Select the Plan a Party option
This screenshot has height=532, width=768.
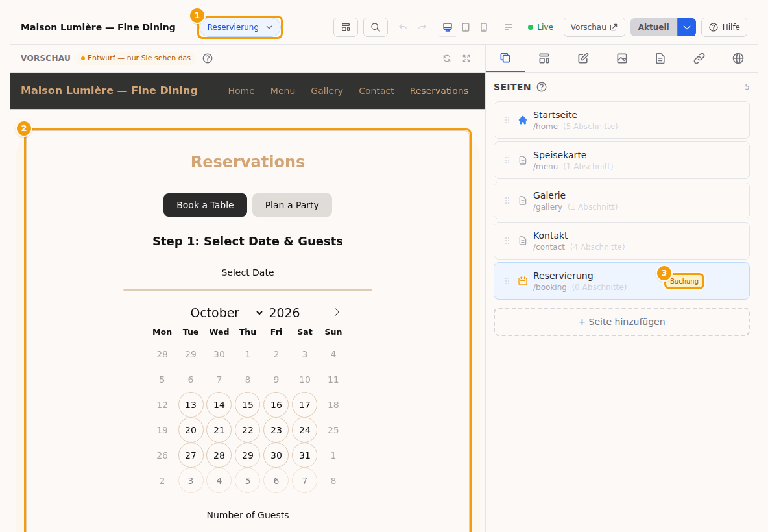click(x=292, y=205)
